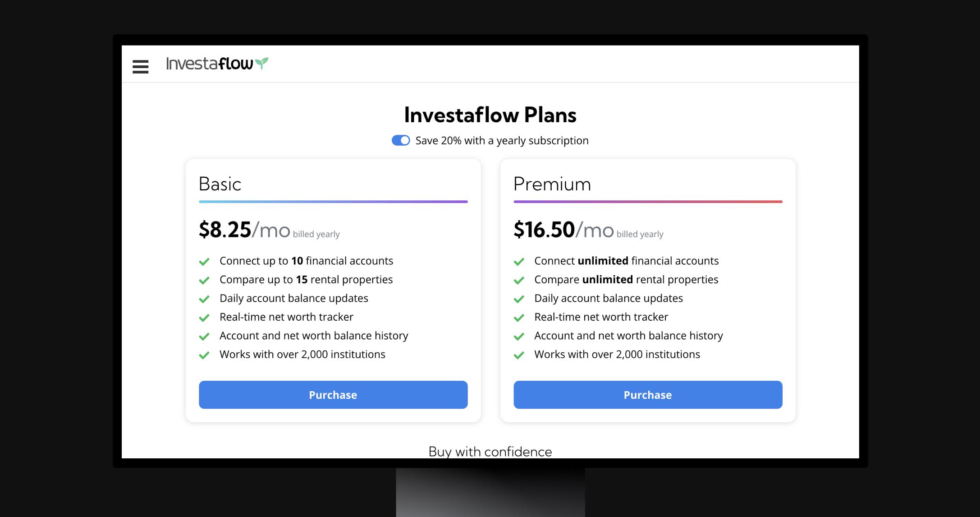Open the hamburger navigation menu
This screenshot has width=980, height=517.
coord(140,67)
